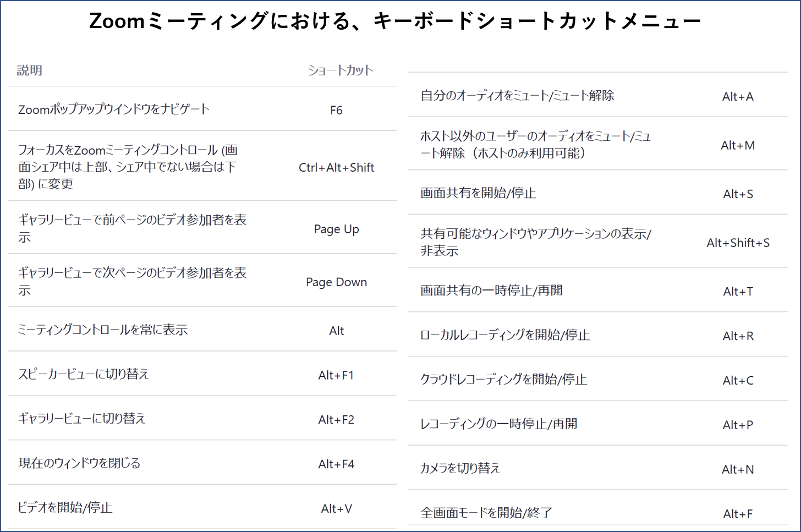Select 'レコーディングの一時停止/再開' row text

click(499, 424)
